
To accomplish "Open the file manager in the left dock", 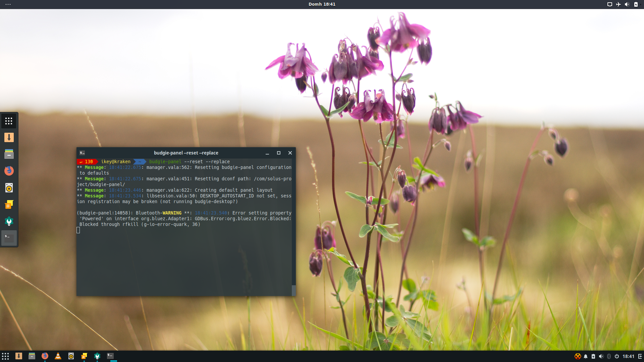I will point(9,154).
